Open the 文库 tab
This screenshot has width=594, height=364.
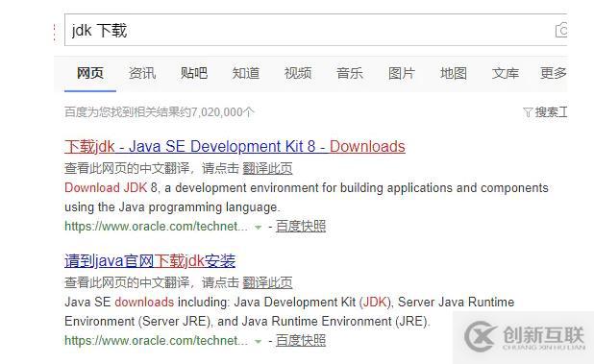[x=506, y=73]
